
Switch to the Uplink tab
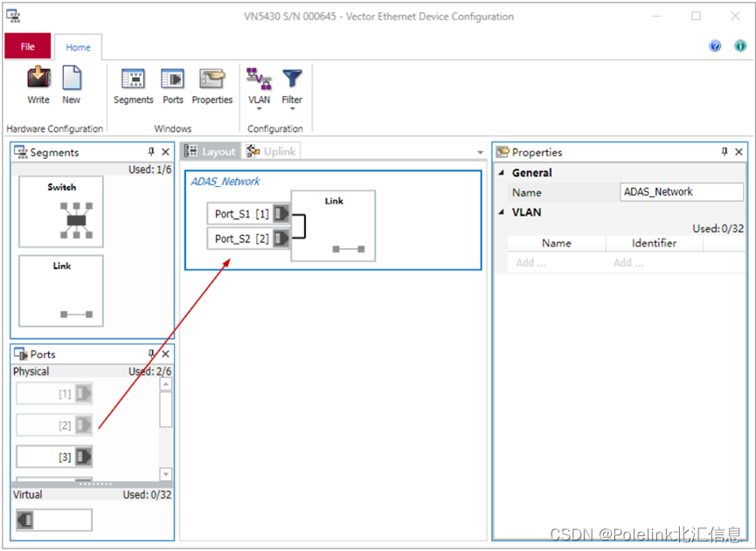coord(272,151)
